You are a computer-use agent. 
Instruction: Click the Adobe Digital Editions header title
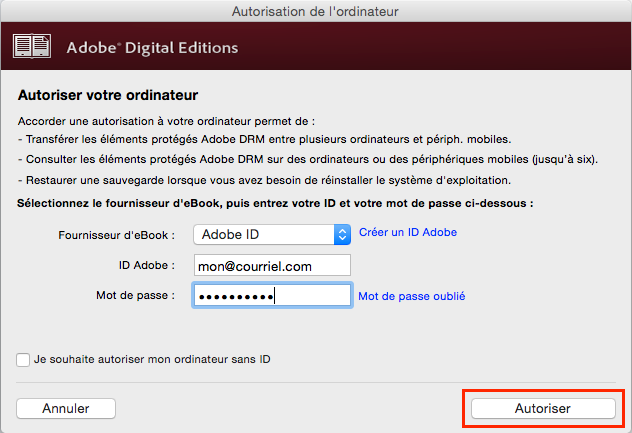click(x=152, y=48)
